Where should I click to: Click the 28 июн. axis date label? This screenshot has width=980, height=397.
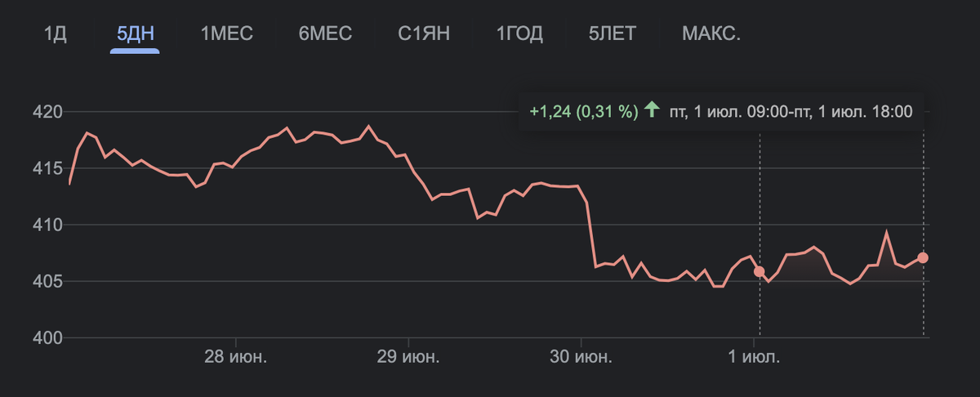235,357
